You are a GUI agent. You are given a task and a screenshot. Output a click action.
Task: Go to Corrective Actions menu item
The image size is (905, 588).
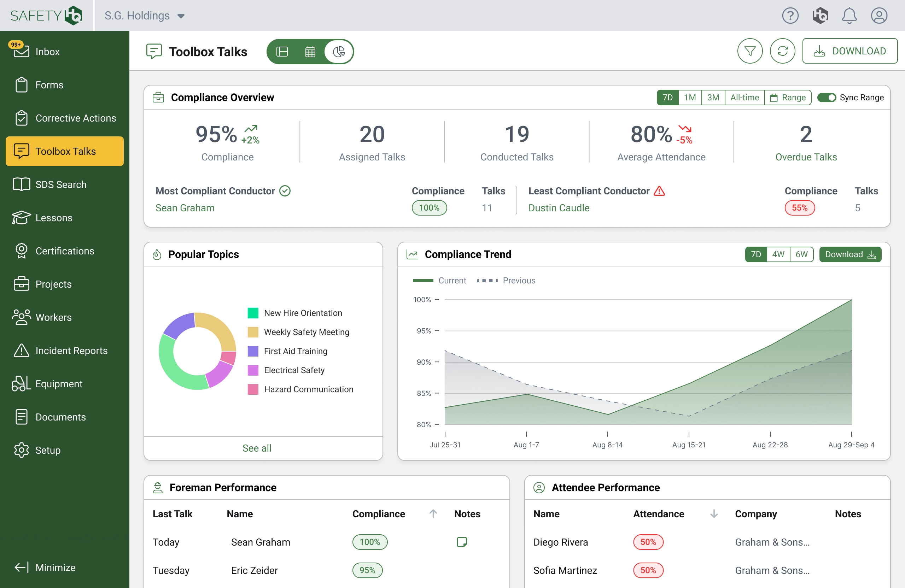pyautogui.click(x=75, y=118)
